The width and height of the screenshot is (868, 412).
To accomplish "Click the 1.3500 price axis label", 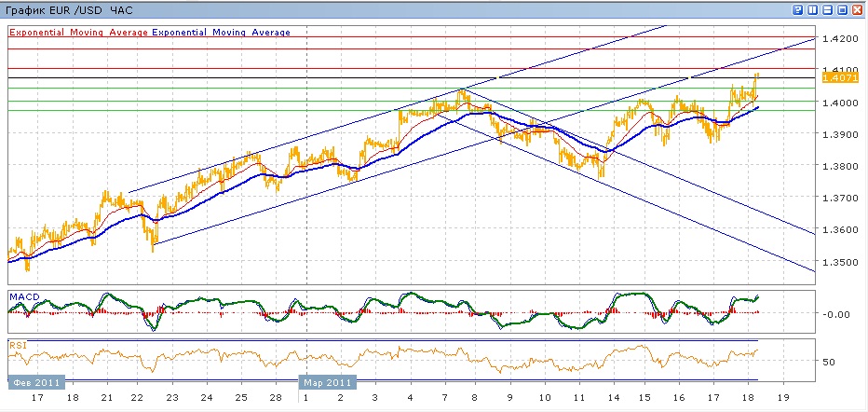I will (839, 262).
